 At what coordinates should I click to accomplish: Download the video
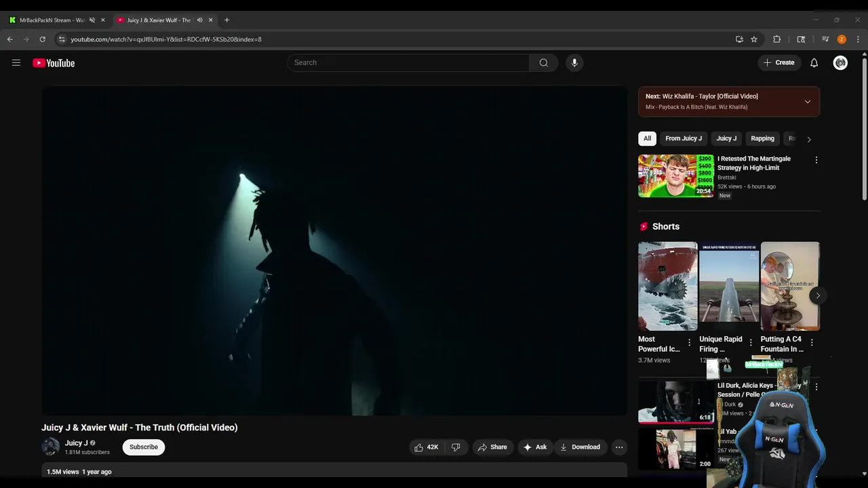click(580, 447)
